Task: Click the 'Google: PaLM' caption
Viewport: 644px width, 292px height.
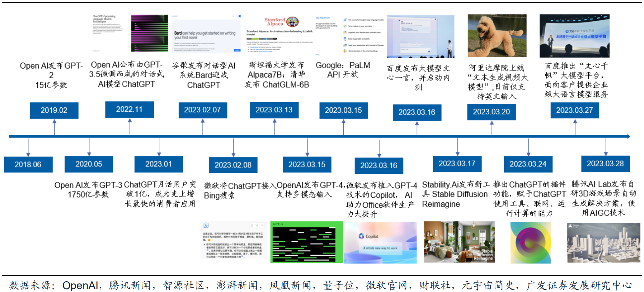Action: point(343,65)
